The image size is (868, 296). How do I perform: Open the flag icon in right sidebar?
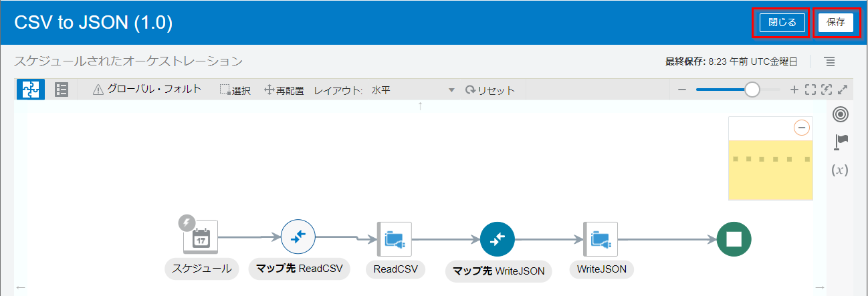[x=841, y=142]
